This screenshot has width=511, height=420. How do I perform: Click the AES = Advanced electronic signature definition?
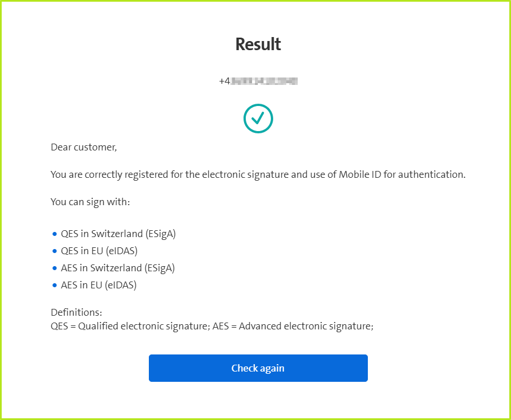(293, 327)
